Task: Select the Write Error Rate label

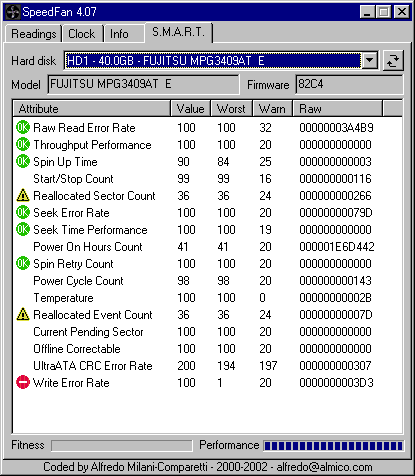Action: click(71, 383)
